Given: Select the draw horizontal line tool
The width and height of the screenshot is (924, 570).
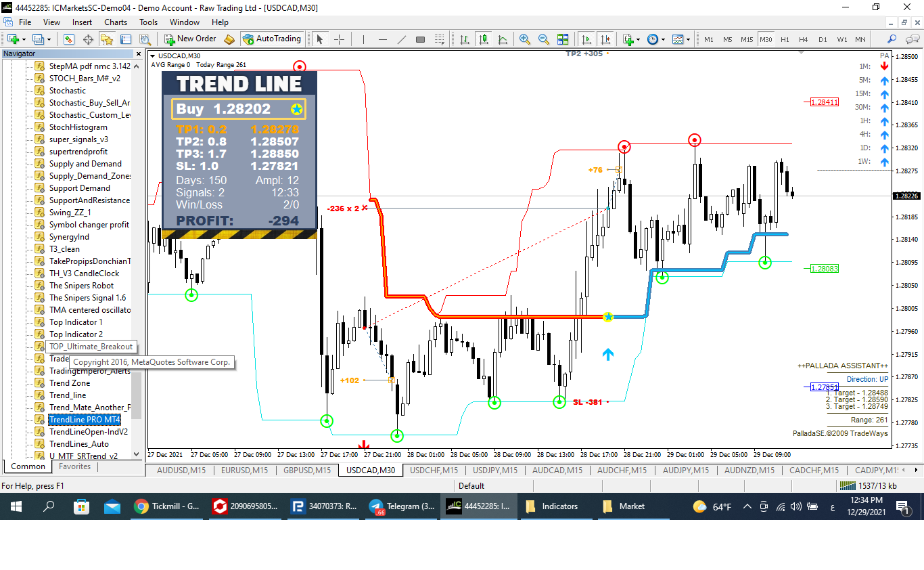Looking at the screenshot, I should click(x=383, y=39).
